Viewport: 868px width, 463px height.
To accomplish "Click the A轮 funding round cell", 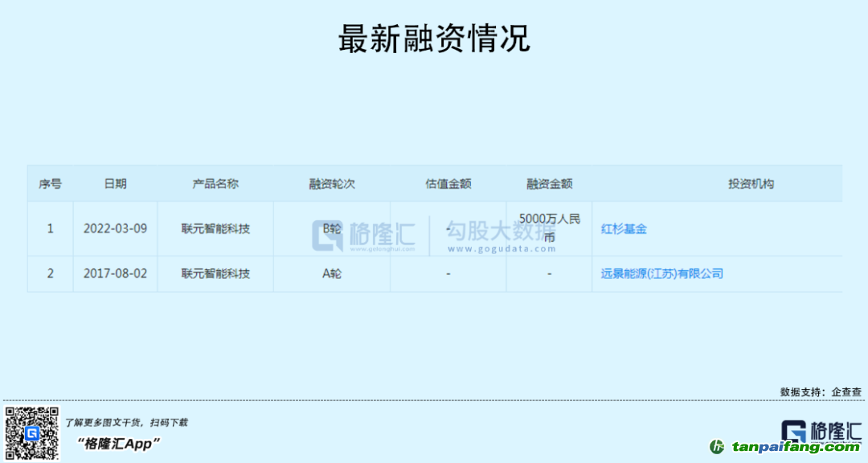I will [332, 274].
